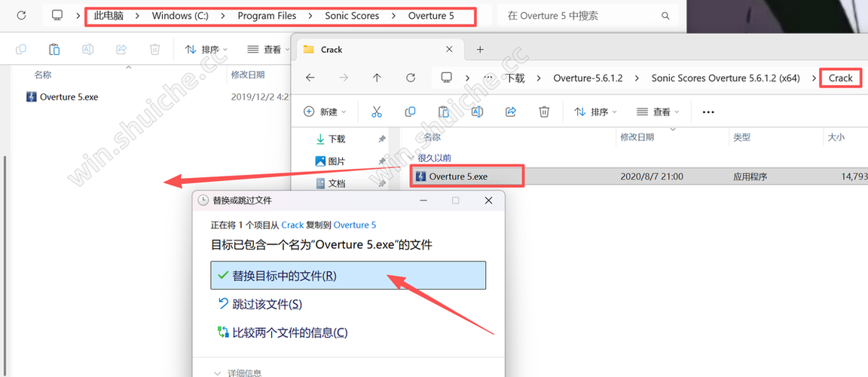Add a new File Explorer tab
This screenshot has width=868, height=377.
(480, 50)
